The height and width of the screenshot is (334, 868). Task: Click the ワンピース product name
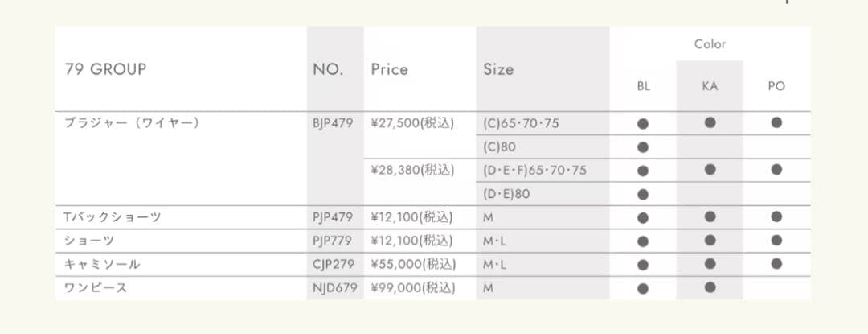point(96,287)
